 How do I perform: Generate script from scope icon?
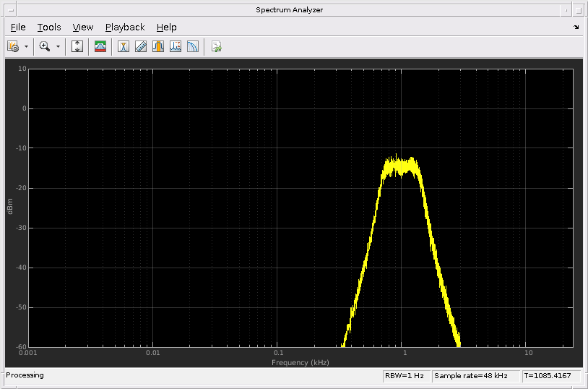pyautogui.click(x=217, y=46)
